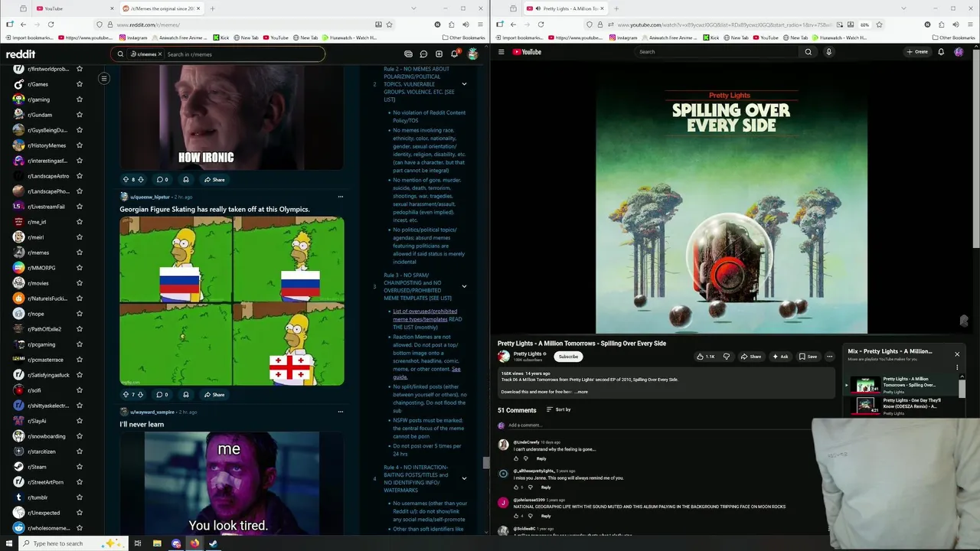This screenshot has height=551, width=980.
Task: Click the Ask button under the video
Action: [780, 357]
